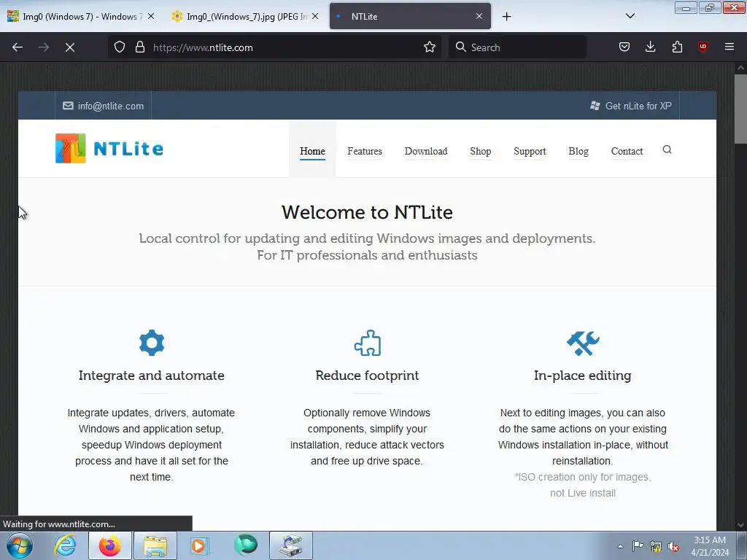
Task: Open the Shop menu item
Action: point(480,151)
